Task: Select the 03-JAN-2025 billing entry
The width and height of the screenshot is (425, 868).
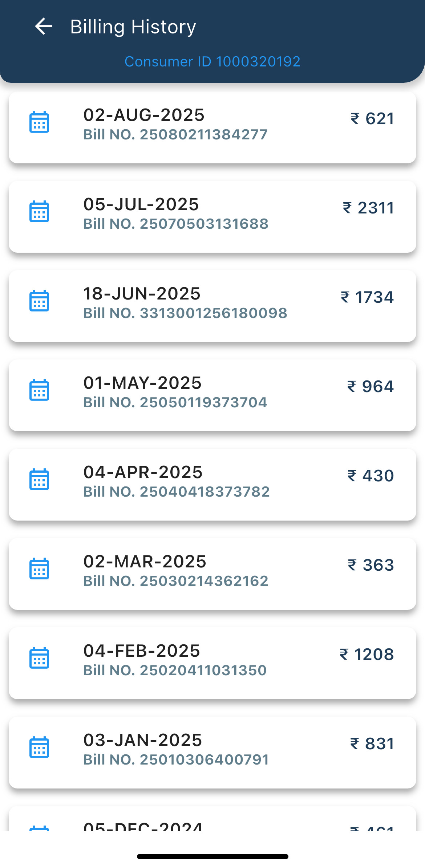Action: point(212,753)
